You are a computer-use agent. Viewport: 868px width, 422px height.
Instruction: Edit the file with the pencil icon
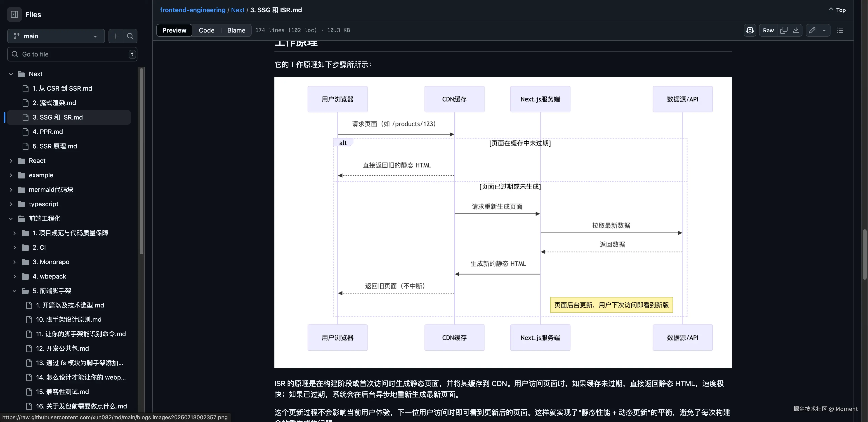coord(812,30)
